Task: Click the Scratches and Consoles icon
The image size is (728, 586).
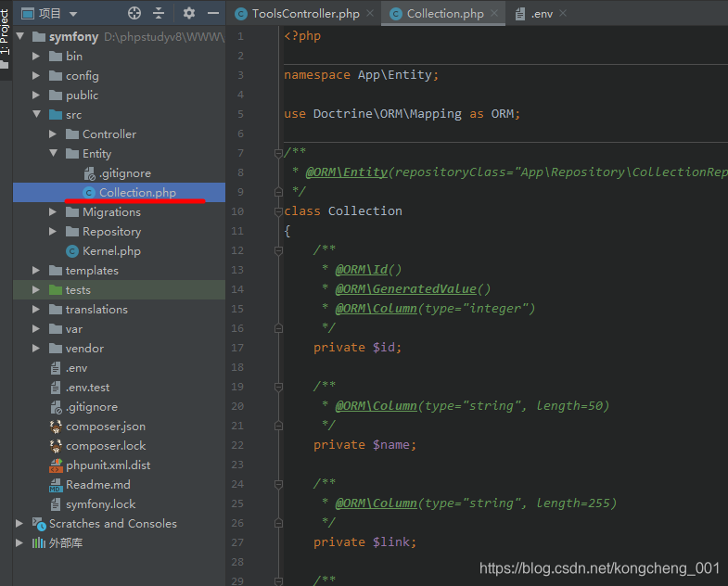Action: click(x=39, y=524)
